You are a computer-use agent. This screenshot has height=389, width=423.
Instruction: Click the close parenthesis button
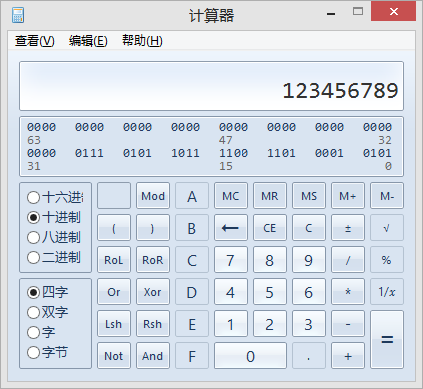[x=153, y=228]
